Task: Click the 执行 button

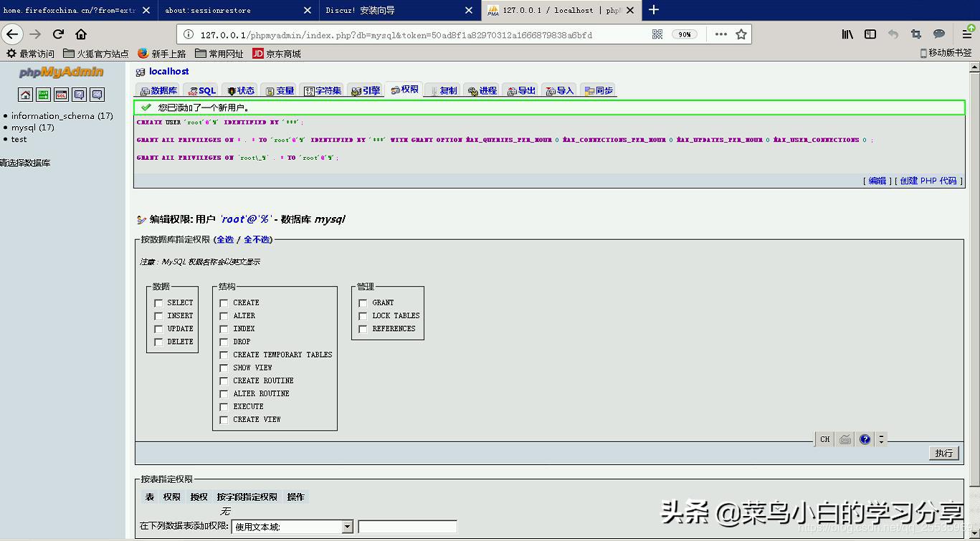Action: (x=944, y=453)
